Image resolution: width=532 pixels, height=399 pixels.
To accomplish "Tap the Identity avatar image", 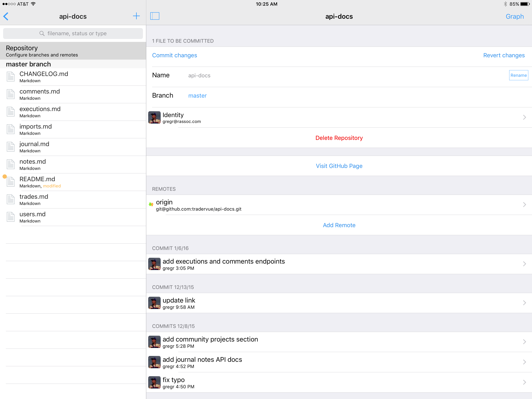I will click(154, 117).
